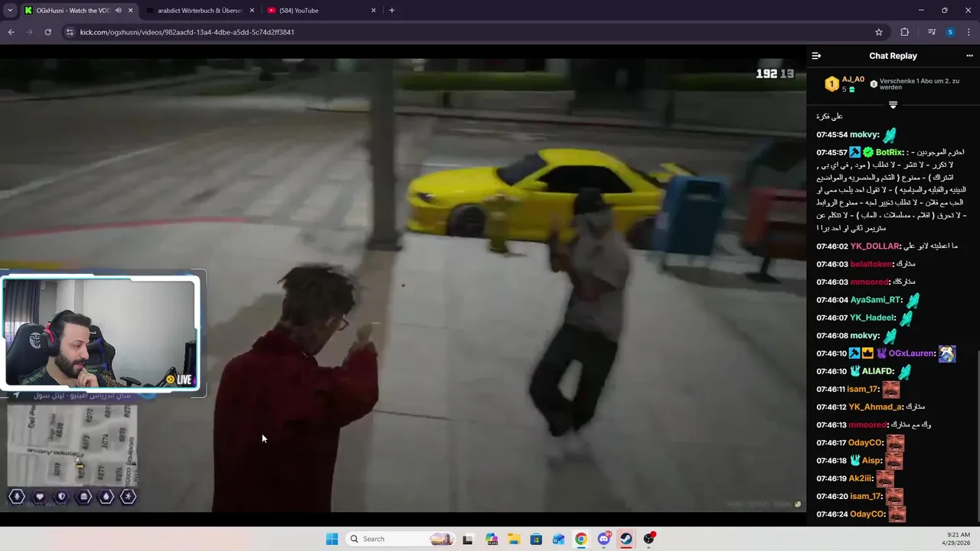Open a new browser tab
The image size is (980, 551).
coord(392,11)
